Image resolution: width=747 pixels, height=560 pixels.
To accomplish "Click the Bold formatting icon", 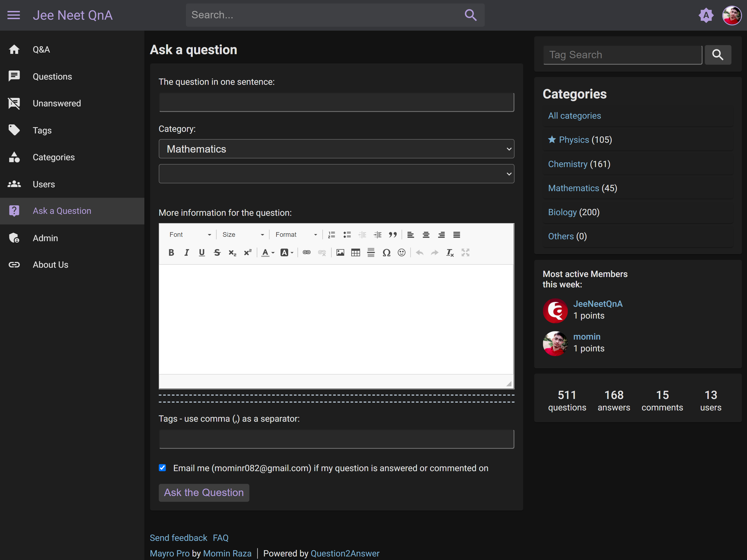I will click(171, 253).
